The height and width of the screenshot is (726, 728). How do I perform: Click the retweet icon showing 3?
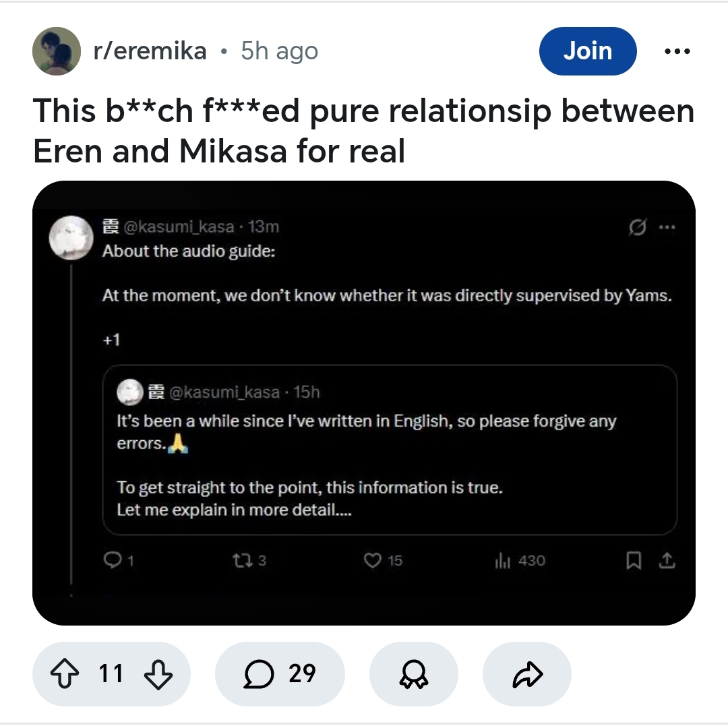click(x=241, y=560)
